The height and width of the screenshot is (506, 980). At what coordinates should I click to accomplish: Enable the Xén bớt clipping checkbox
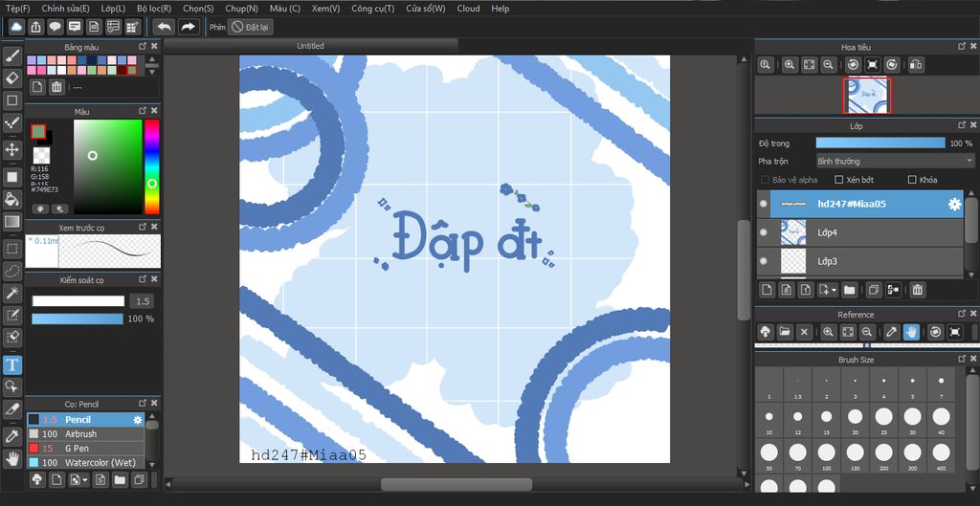(x=839, y=179)
